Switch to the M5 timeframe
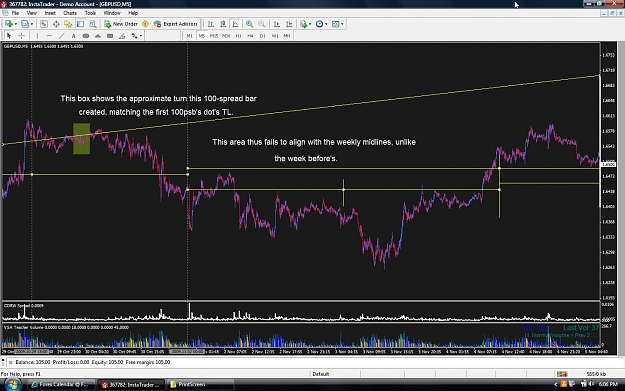Image resolution: width=625 pixels, height=391 pixels. tap(202, 36)
